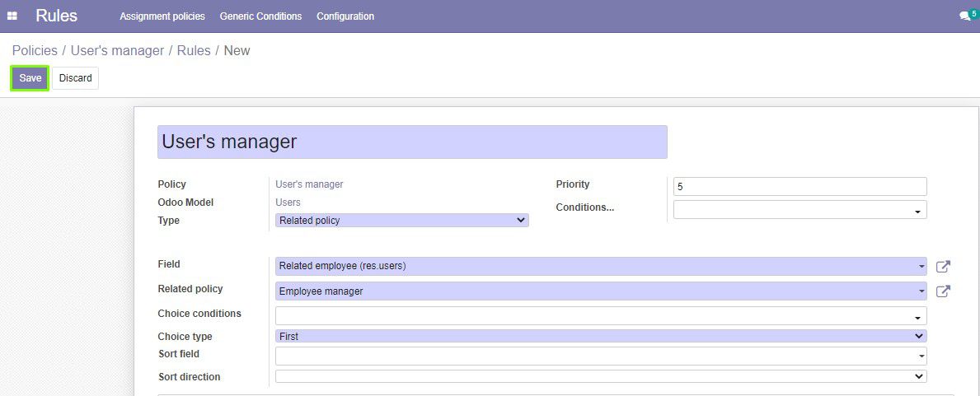The width and height of the screenshot is (980, 396).
Task: Open the Generic Conditions menu
Action: point(260,16)
